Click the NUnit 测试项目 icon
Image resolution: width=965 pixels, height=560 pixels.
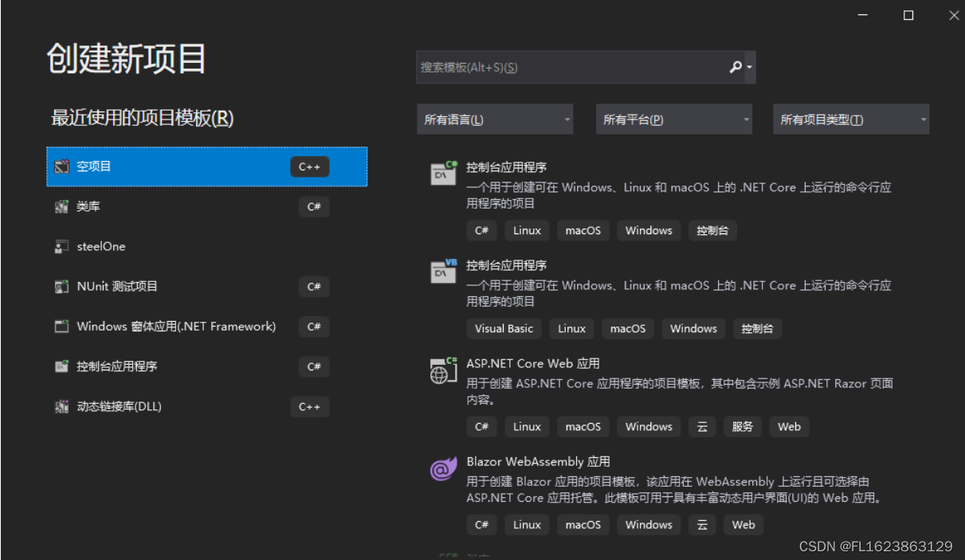(x=61, y=286)
